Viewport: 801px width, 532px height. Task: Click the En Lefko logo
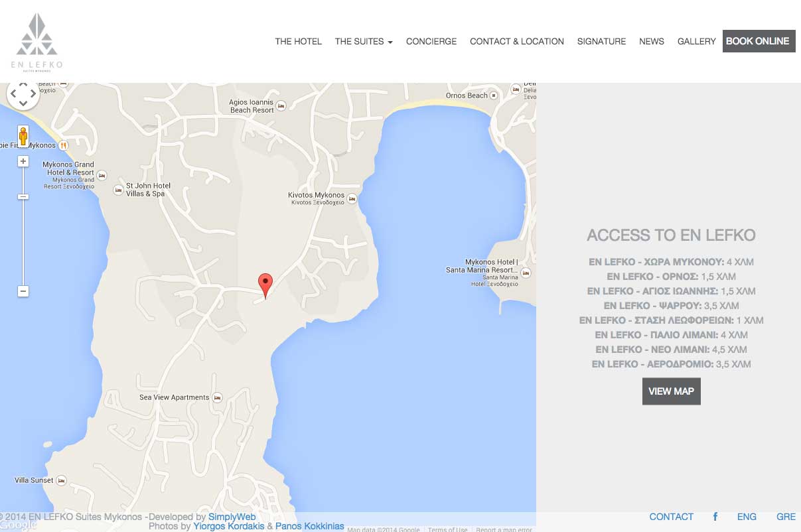click(36, 42)
